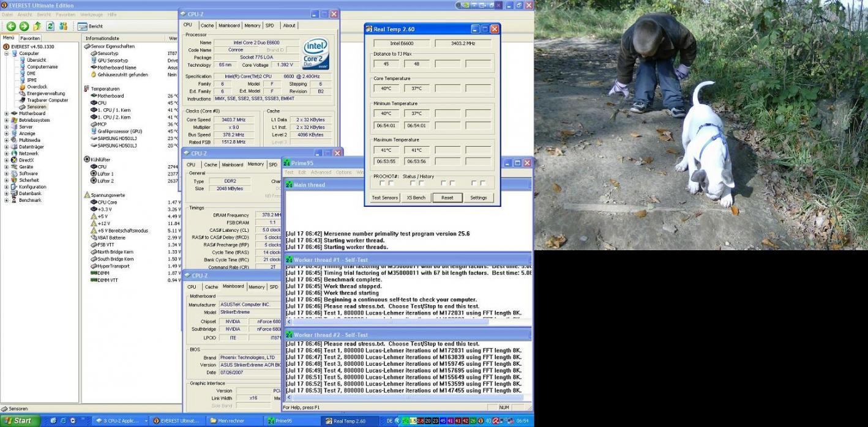
Task: Click the CPU-Z taskbar group dropdown arrow
Action: pos(146,421)
